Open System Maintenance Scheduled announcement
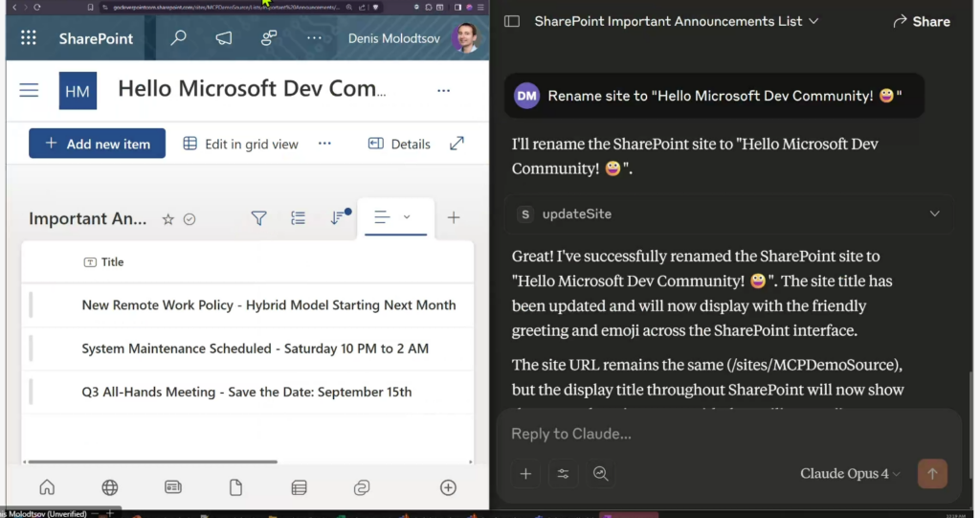 click(255, 349)
